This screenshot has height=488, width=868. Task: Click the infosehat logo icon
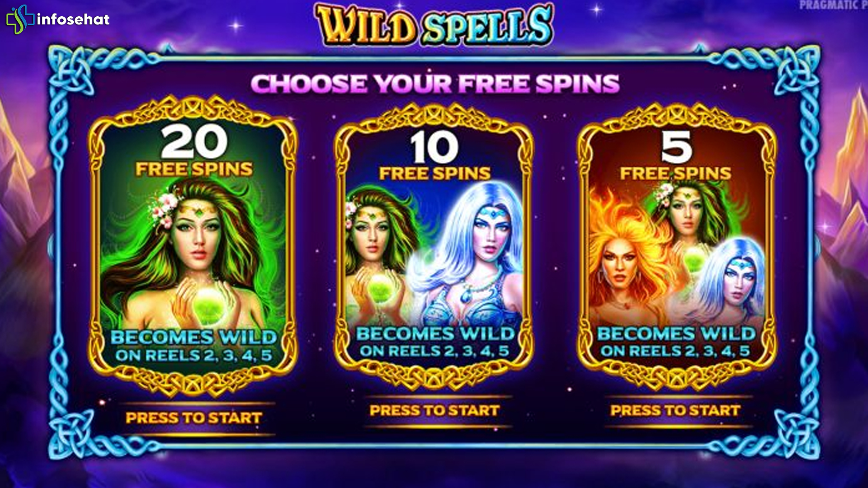coord(20,19)
